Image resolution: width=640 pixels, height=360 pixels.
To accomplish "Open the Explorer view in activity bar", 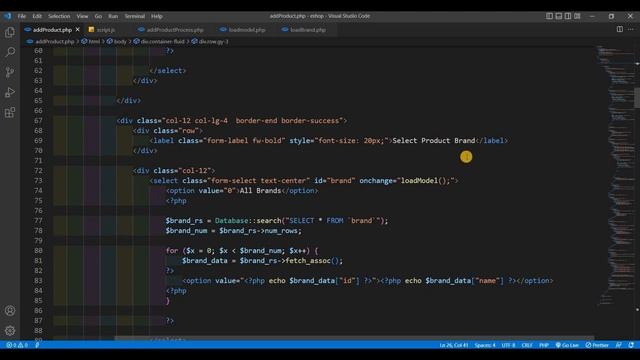I will (10, 32).
